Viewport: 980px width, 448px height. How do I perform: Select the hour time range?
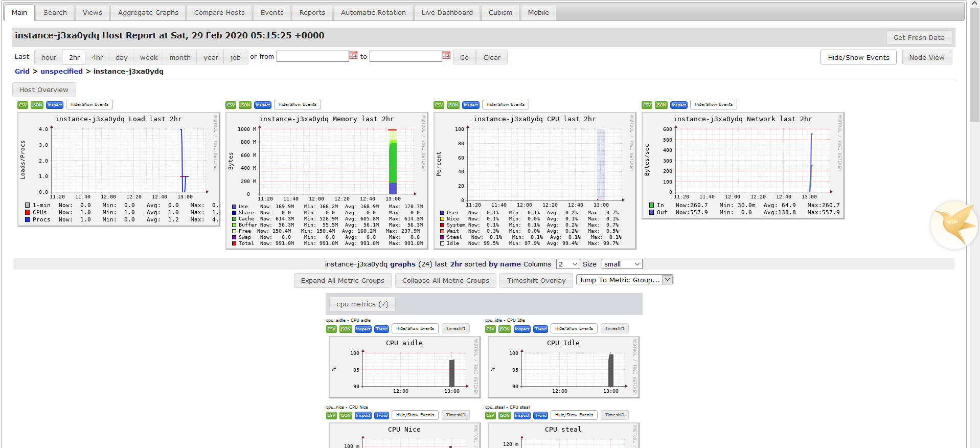coord(49,57)
